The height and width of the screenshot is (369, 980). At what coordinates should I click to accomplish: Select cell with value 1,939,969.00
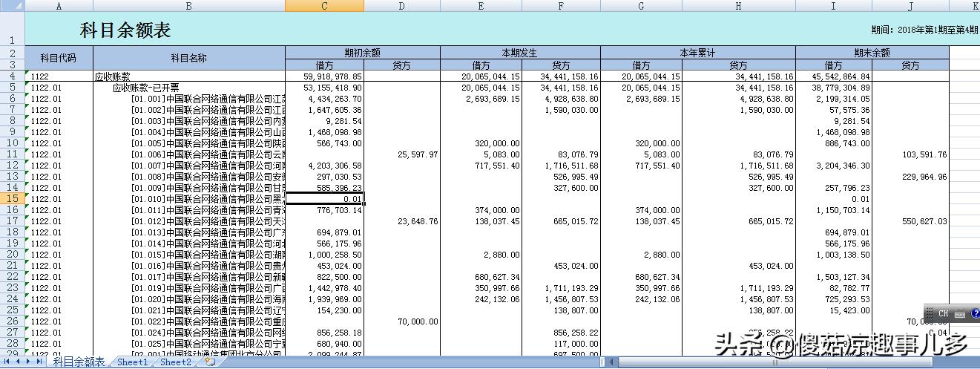[x=324, y=298]
